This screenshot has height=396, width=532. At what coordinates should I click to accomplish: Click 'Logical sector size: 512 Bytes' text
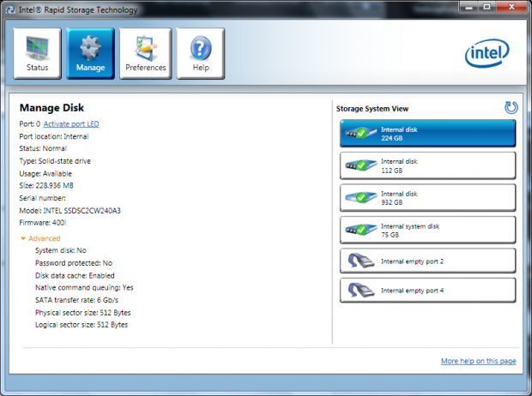tap(82, 325)
